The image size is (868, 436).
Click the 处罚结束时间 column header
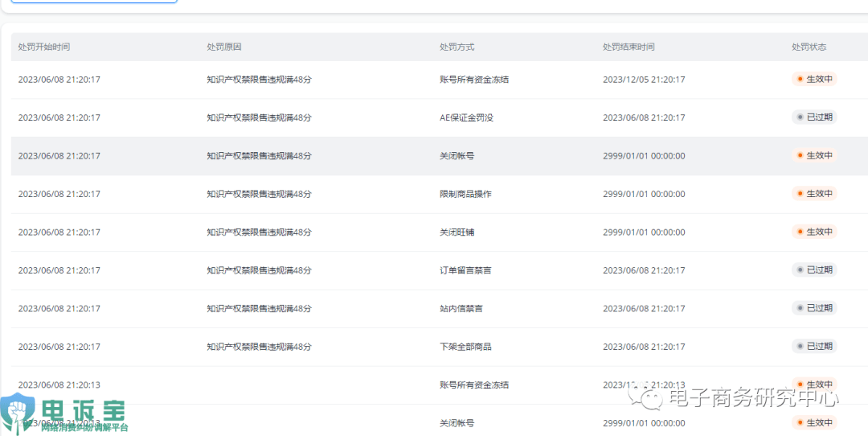(x=628, y=47)
